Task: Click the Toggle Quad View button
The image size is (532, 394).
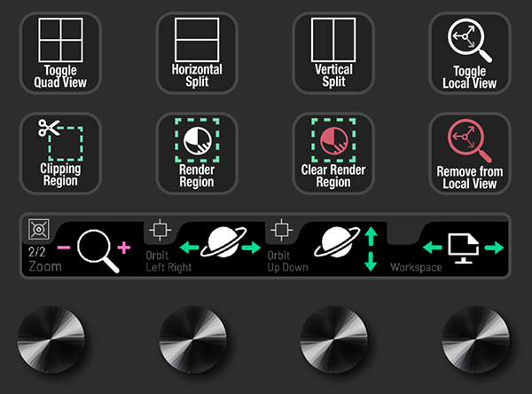Action: coord(60,53)
